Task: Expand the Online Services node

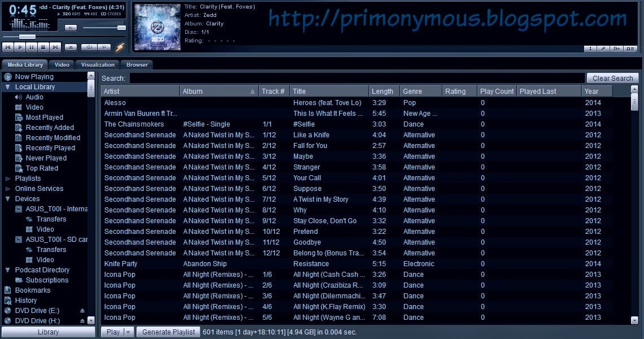Action: click(7, 189)
